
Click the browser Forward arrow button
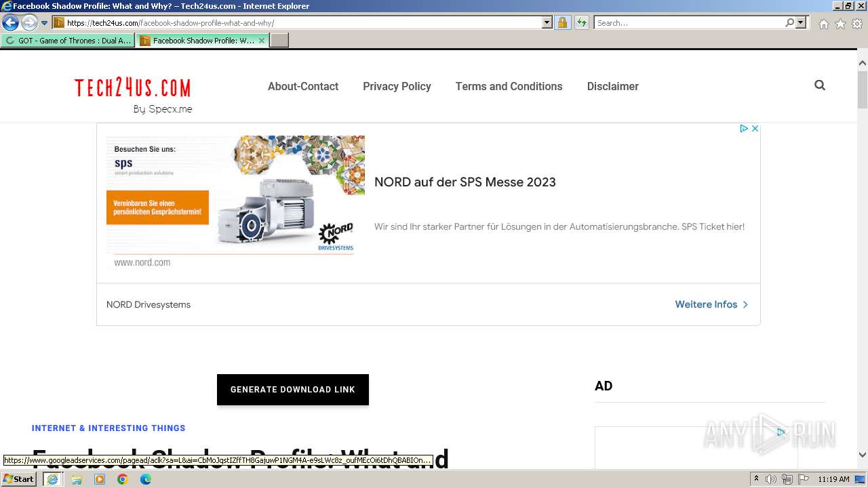[29, 23]
